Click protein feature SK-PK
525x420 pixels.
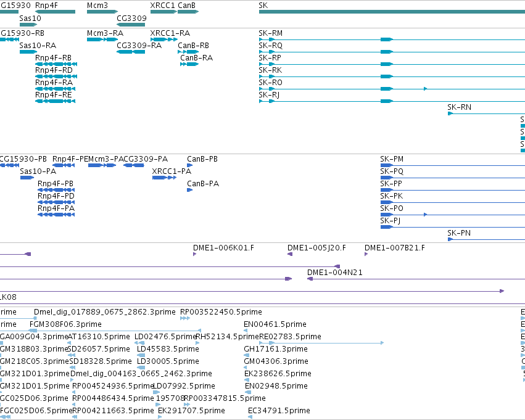[453, 202]
